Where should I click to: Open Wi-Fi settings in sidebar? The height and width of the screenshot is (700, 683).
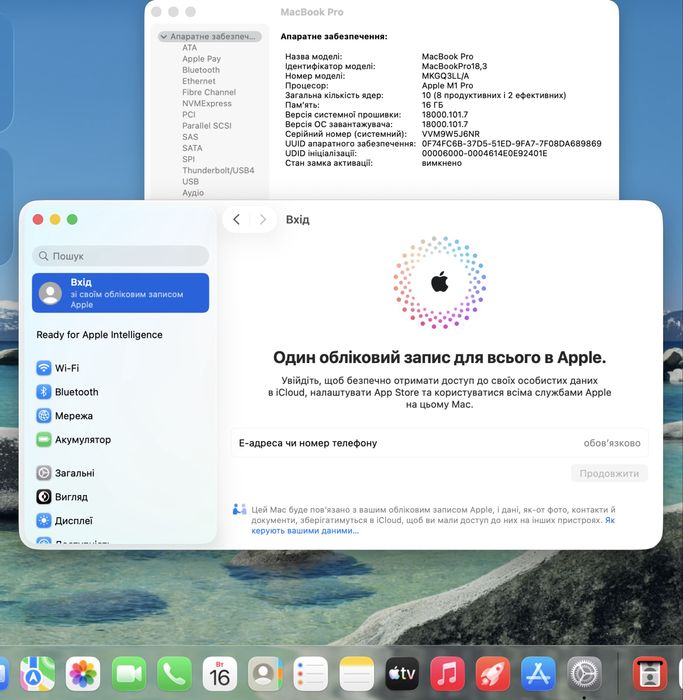point(58,368)
